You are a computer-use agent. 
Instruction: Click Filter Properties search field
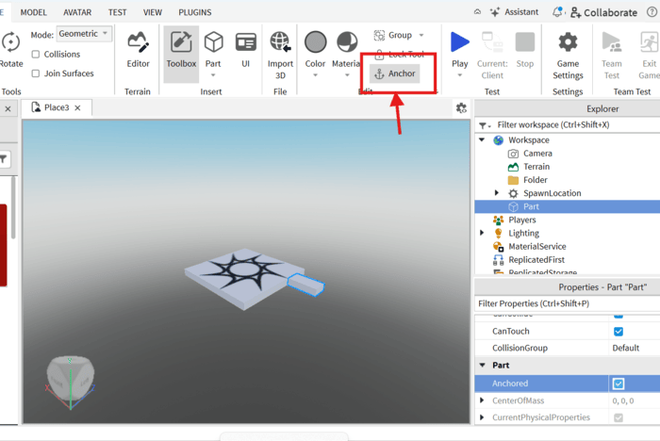[567, 303]
